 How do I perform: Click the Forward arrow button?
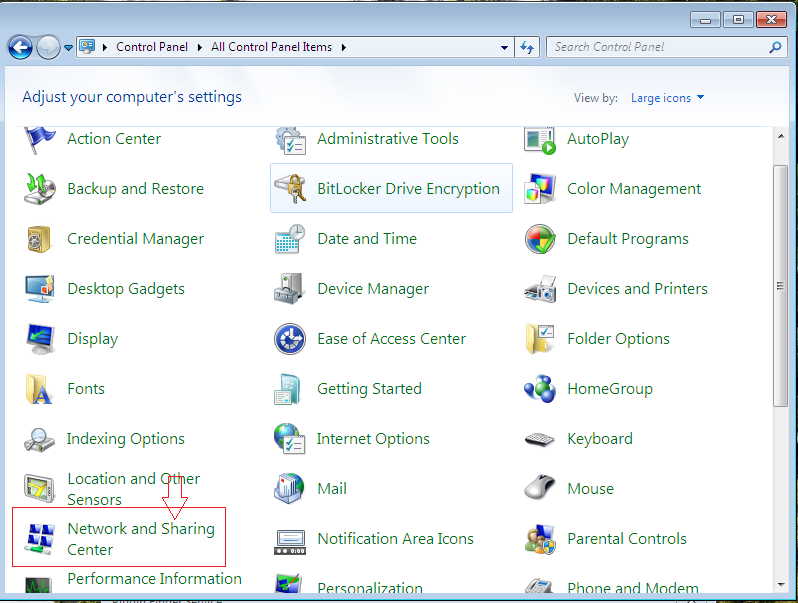point(48,48)
